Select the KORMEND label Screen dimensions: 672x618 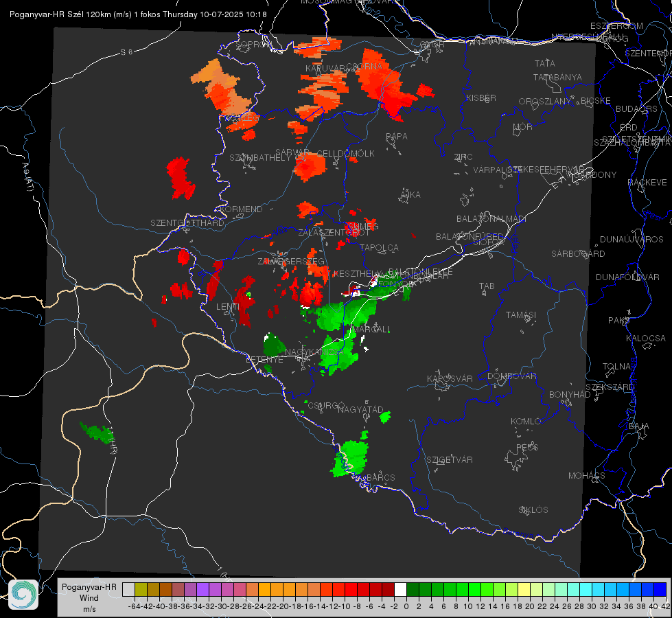point(241,209)
